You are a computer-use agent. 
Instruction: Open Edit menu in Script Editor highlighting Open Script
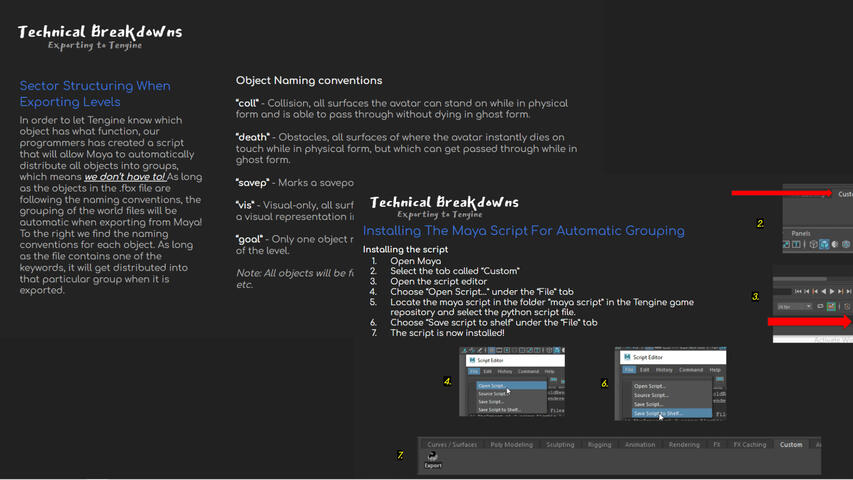tap(487, 371)
